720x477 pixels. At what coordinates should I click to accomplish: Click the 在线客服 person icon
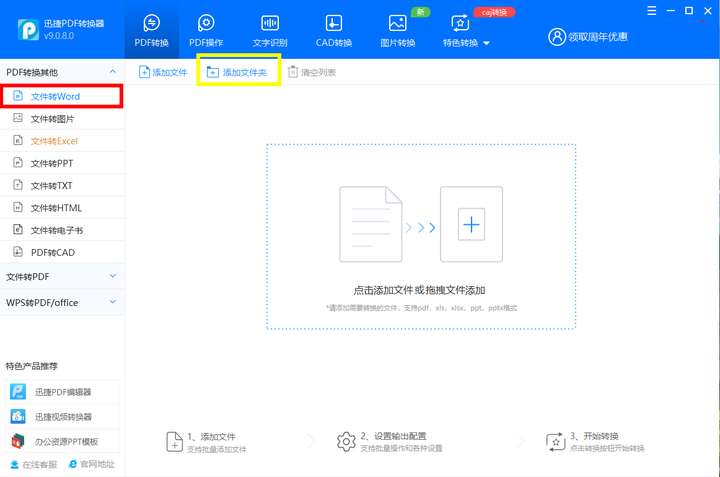pos(14,465)
